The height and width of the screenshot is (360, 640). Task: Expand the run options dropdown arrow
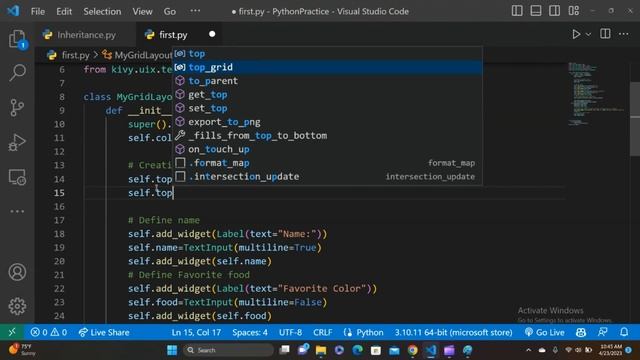click(588, 35)
